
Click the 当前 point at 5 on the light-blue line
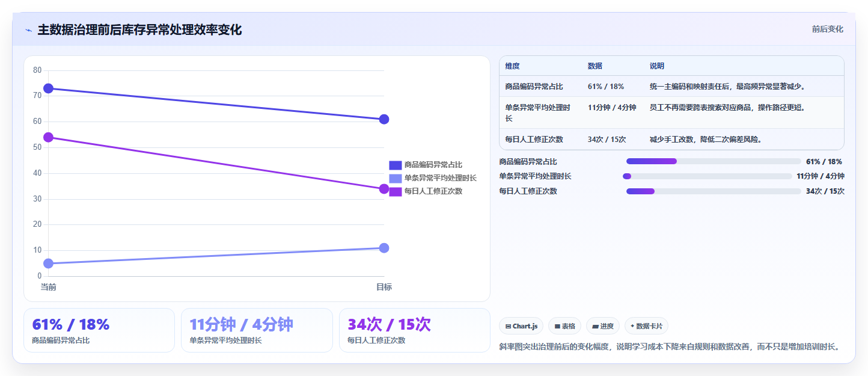coord(49,263)
